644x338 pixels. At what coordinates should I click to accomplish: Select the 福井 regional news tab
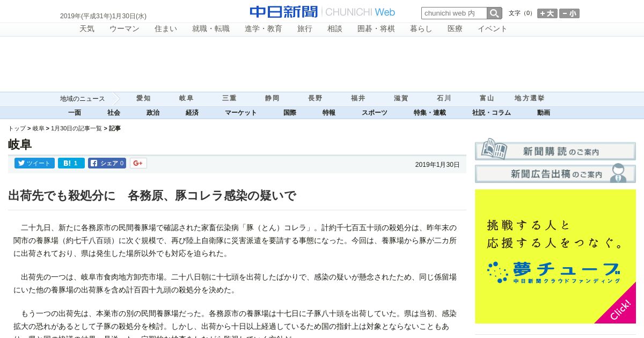tap(358, 98)
